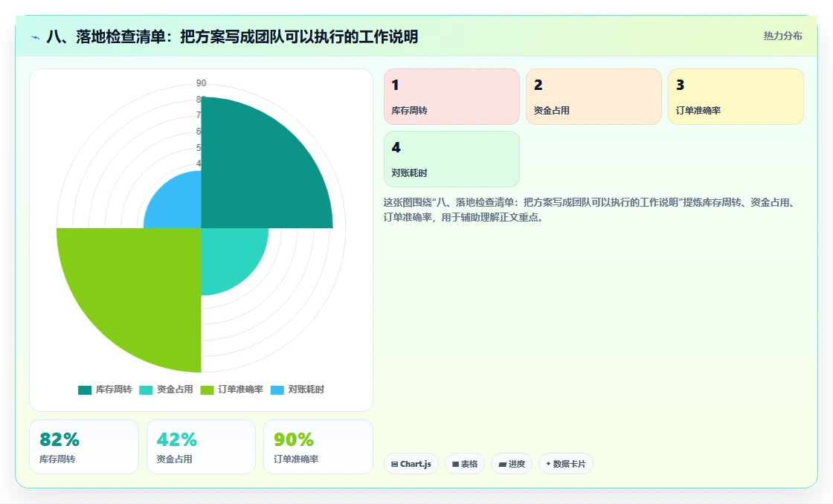Select card 3 订单准确率
The image size is (833, 504).
coord(736,97)
